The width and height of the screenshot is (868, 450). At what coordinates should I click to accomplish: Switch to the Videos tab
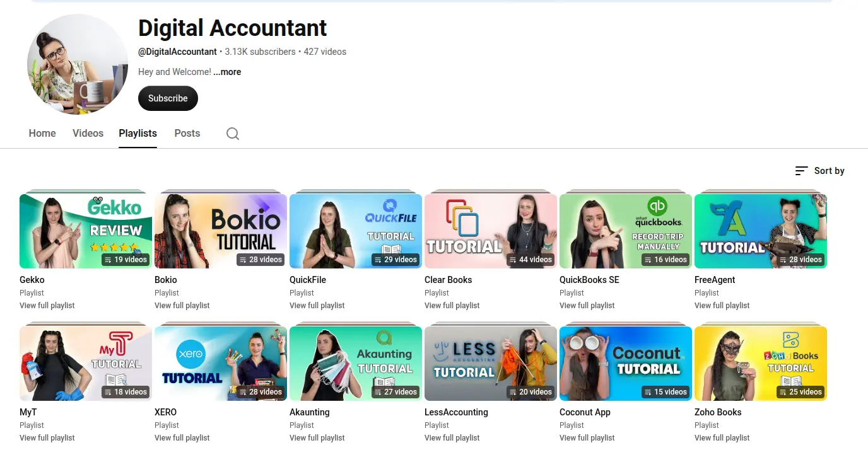[88, 133]
